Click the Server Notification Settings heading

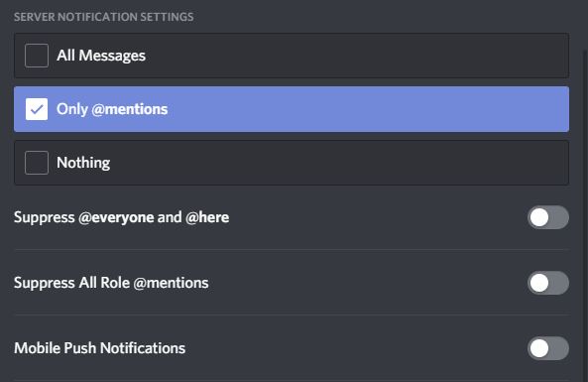104,17
